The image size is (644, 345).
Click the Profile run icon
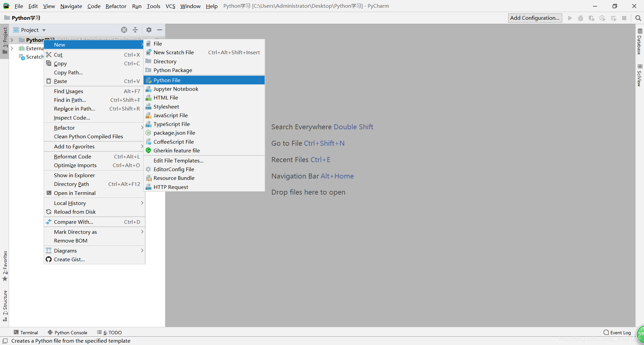pos(602,18)
